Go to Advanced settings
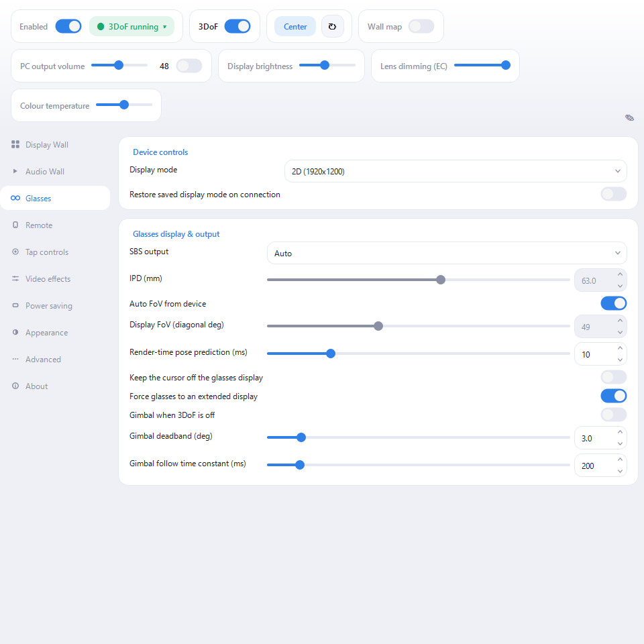The height and width of the screenshot is (644, 644). point(55,360)
